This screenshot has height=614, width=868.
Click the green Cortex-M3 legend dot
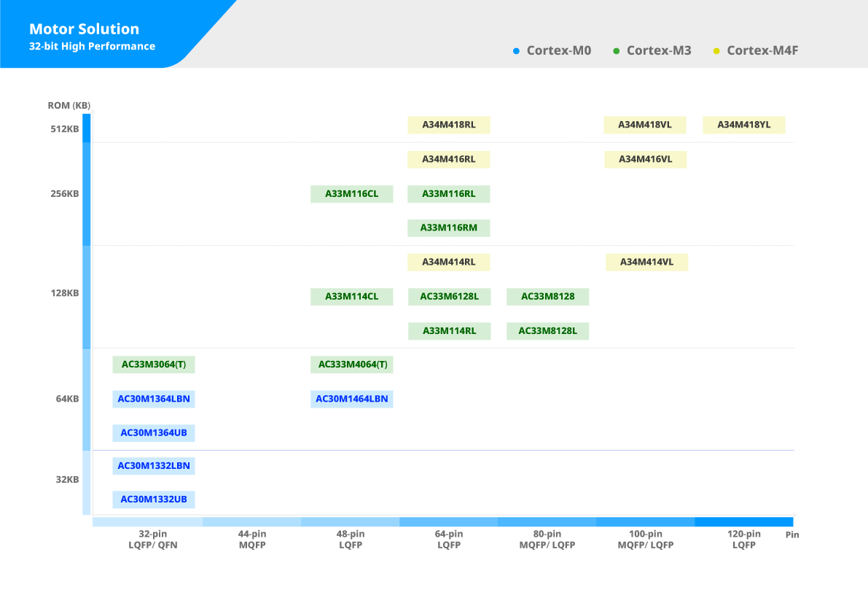616,51
